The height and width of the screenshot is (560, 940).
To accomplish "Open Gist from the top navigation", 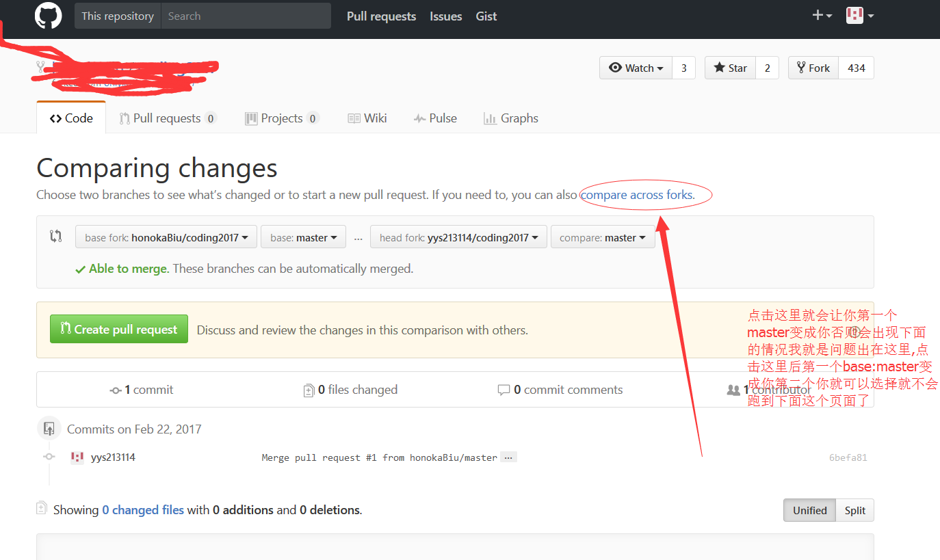I will click(486, 16).
